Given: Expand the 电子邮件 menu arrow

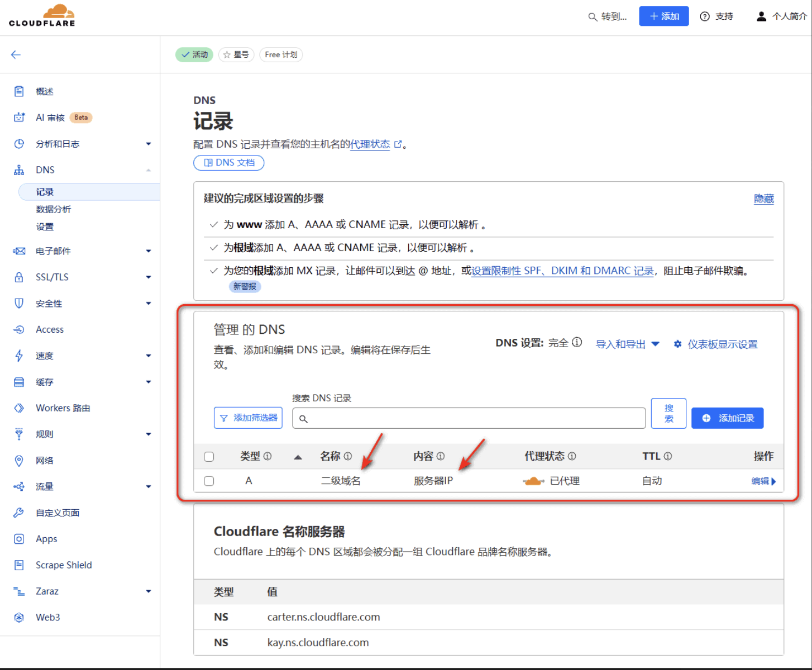Looking at the screenshot, I should pyautogui.click(x=148, y=251).
